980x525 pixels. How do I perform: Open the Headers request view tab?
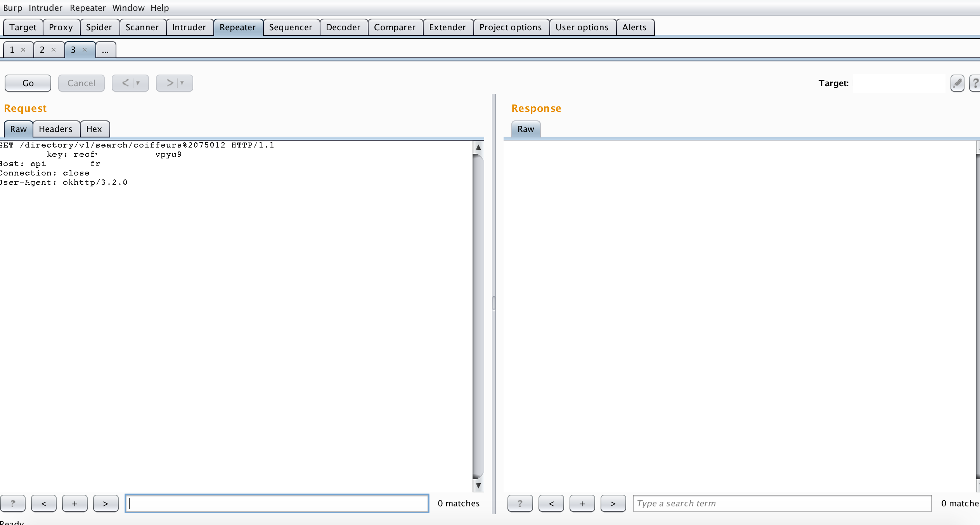pyautogui.click(x=55, y=129)
